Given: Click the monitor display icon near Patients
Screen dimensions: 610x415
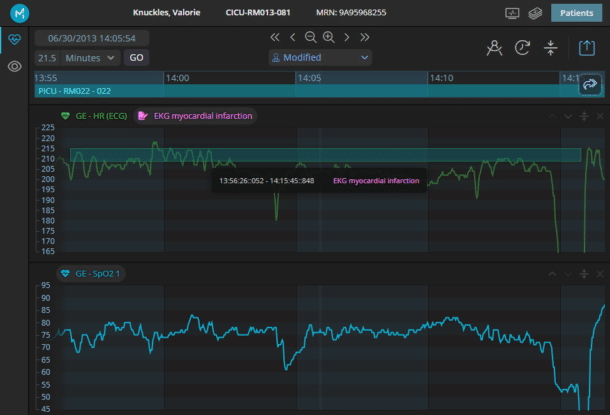Looking at the screenshot, I should (512, 13).
